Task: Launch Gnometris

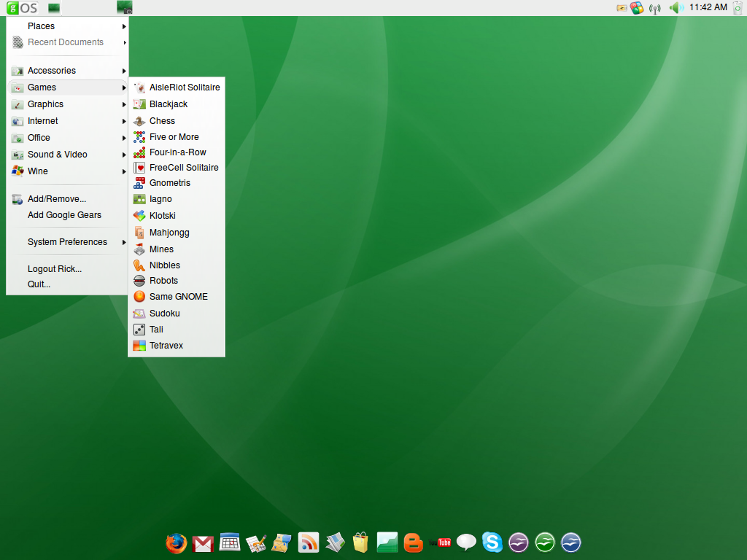Action: pyautogui.click(x=177, y=183)
